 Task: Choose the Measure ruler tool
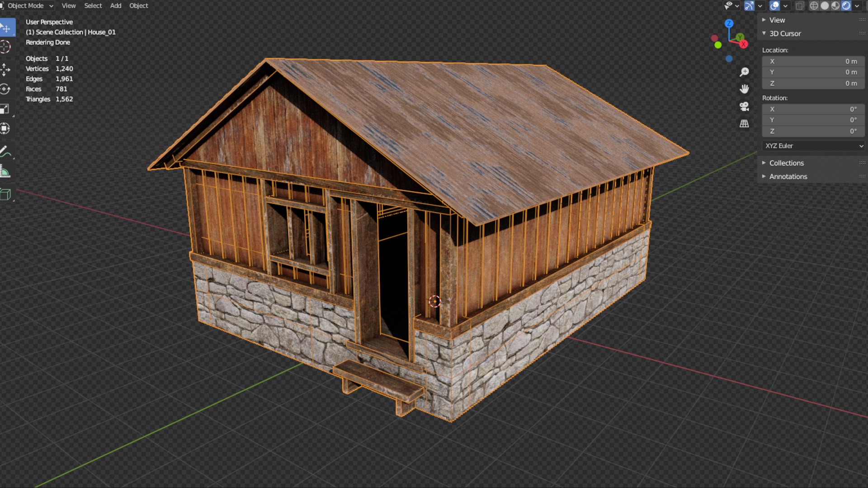coord(5,171)
